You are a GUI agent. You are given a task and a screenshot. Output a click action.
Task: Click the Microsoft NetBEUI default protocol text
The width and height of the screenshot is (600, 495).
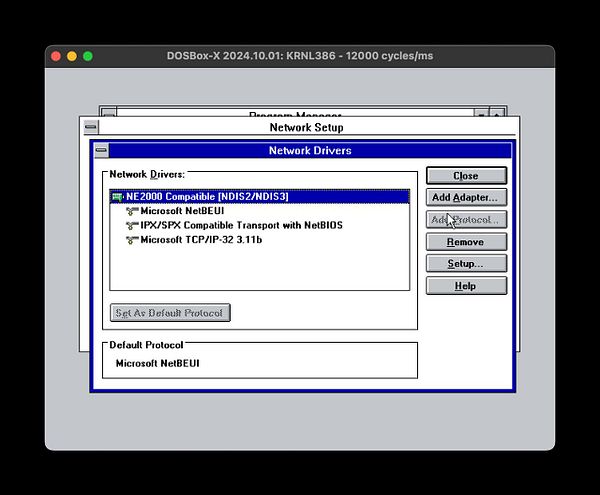point(158,363)
